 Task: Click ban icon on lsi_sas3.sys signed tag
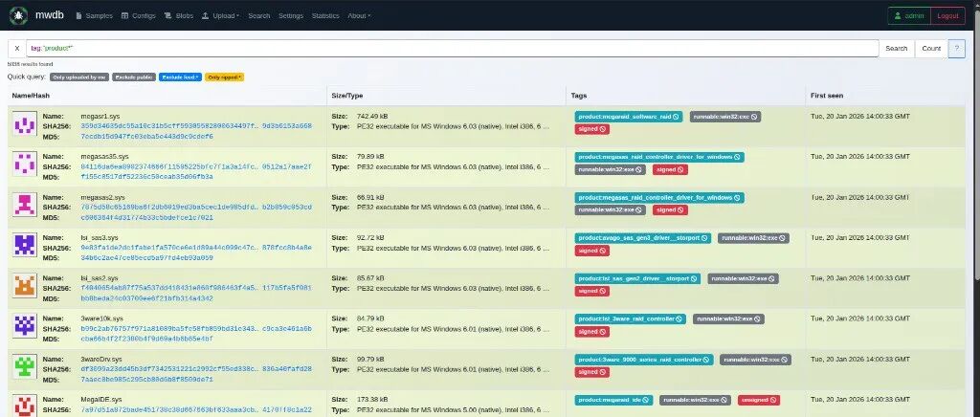(603, 251)
